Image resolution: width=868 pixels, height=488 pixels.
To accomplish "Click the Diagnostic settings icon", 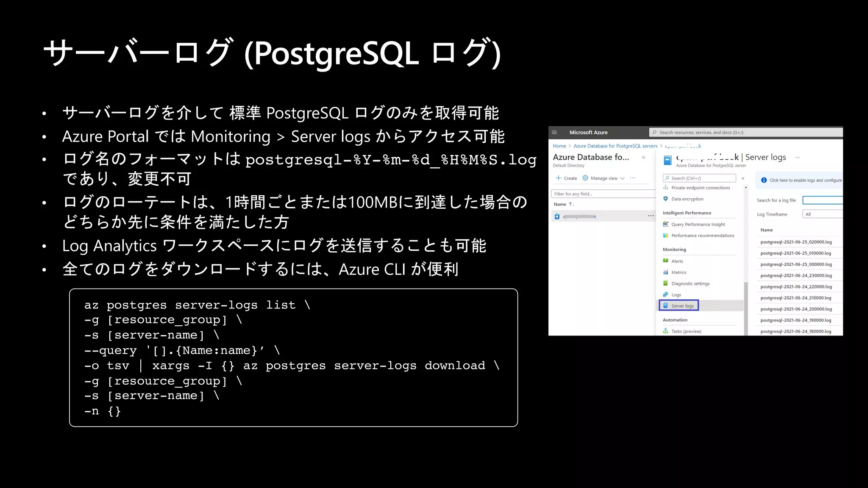I will 666,283.
